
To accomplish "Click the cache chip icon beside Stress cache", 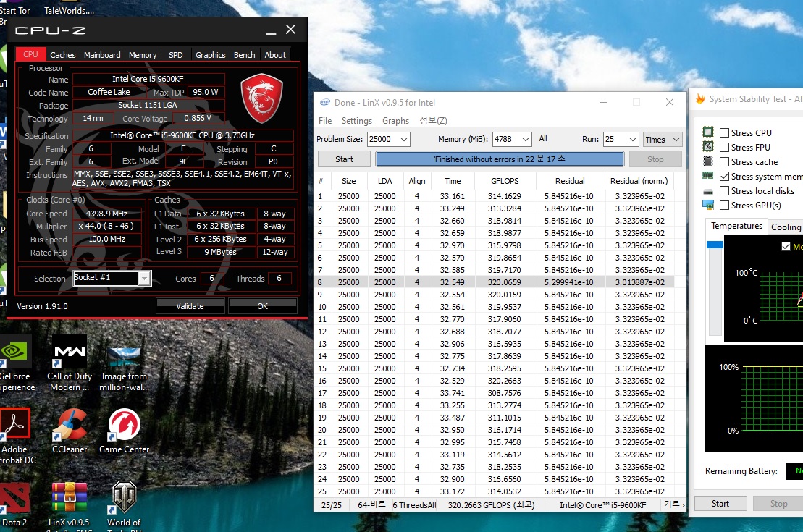I will tap(708, 161).
